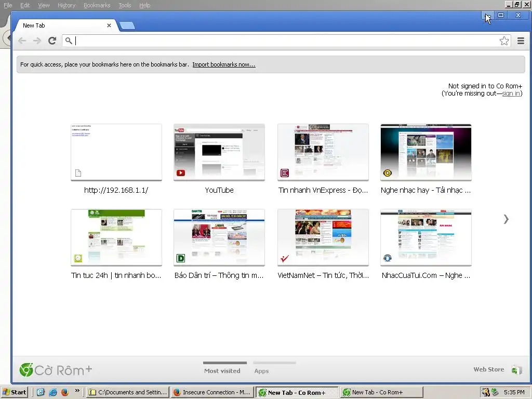The height and width of the screenshot is (399, 532).
Task: Open the Web Store link
Action: pyautogui.click(x=488, y=369)
